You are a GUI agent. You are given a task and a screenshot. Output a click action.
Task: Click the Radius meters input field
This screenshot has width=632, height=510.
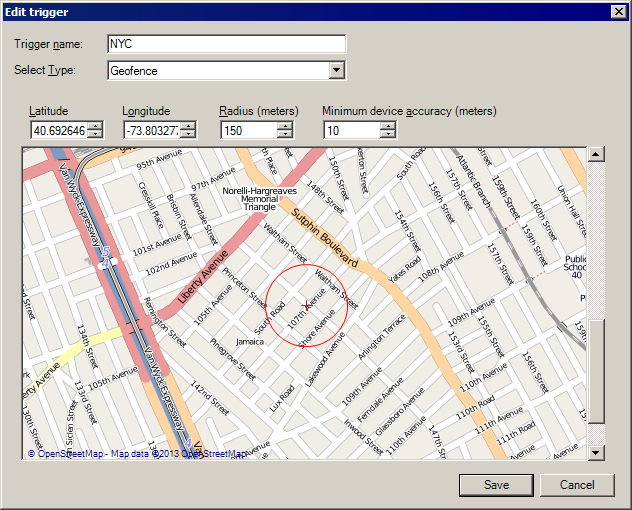[x=247, y=130]
